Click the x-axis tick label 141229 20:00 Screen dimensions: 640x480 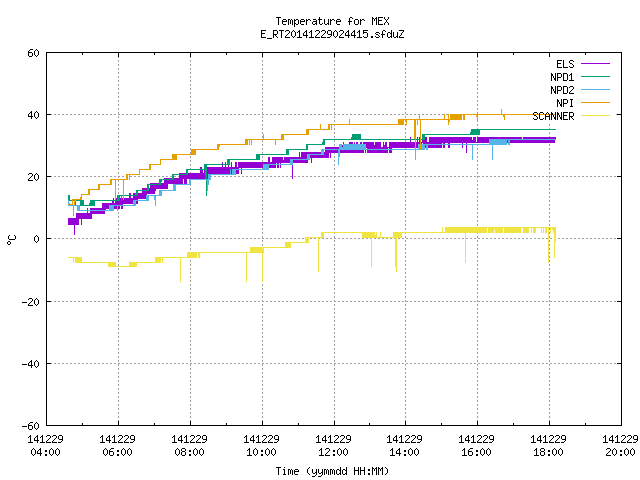point(620,446)
